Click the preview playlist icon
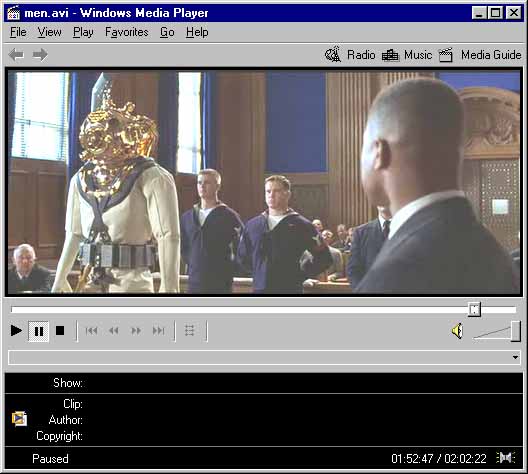 (190, 331)
